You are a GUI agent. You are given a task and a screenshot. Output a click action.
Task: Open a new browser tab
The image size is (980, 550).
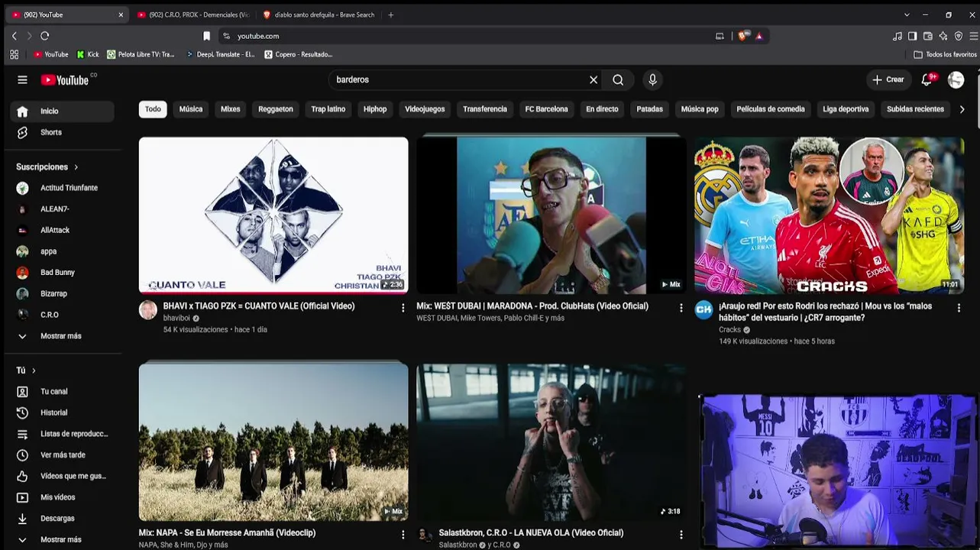click(390, 15)
